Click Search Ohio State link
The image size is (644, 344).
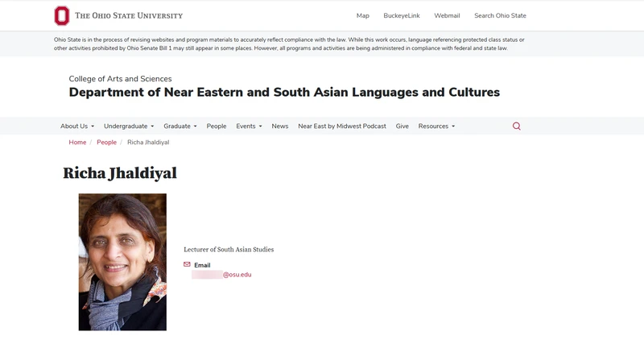point(499,15)
